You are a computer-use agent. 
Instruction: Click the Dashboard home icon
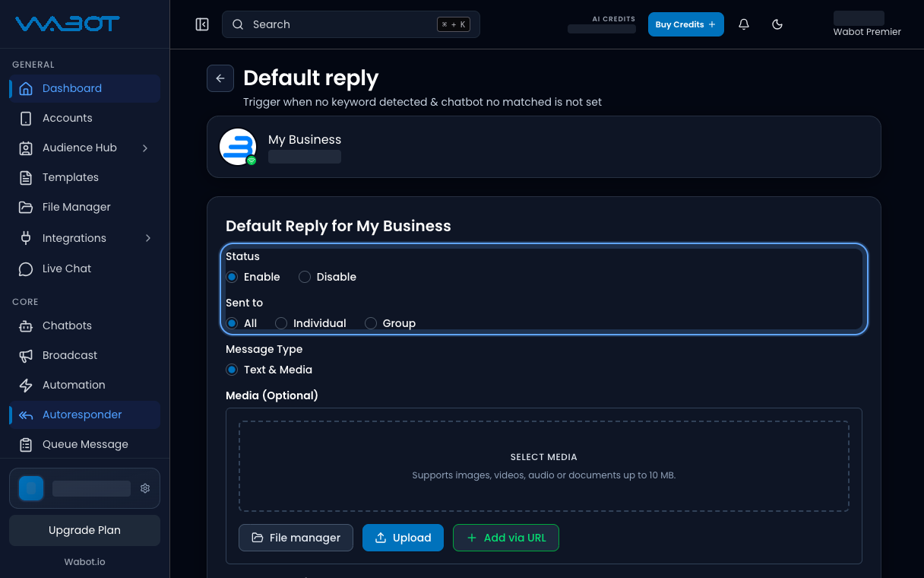click(26, 88)
